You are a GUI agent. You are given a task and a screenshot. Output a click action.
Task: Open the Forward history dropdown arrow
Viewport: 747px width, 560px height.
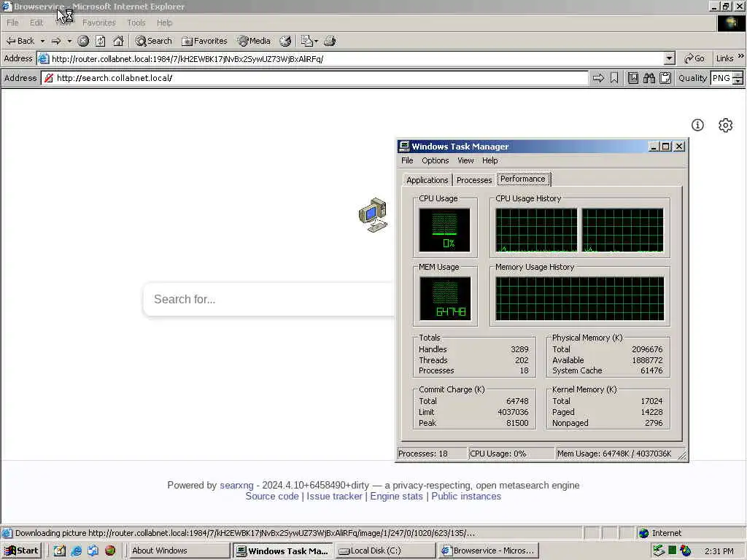pos(69,41)
